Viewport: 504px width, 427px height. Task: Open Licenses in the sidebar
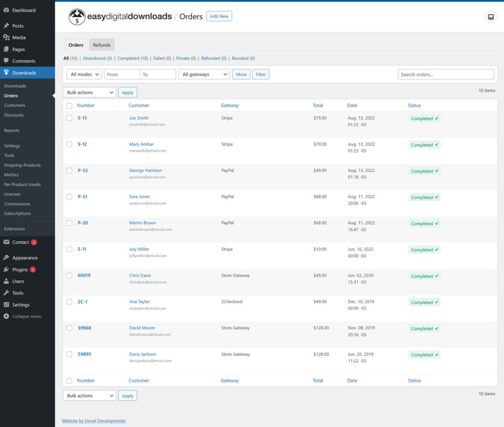pyautogui.click(x=12, y=194)
